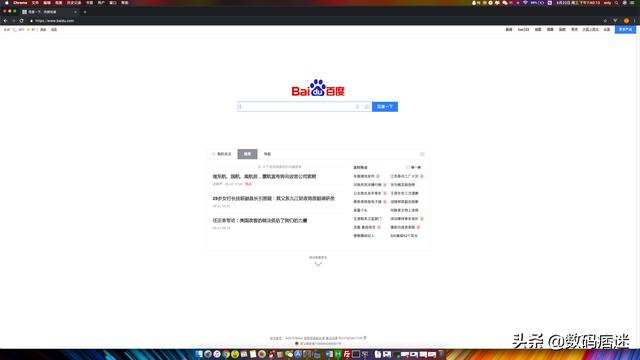Click the camera image search icon

pyautogui.click(x=367, y=107)
